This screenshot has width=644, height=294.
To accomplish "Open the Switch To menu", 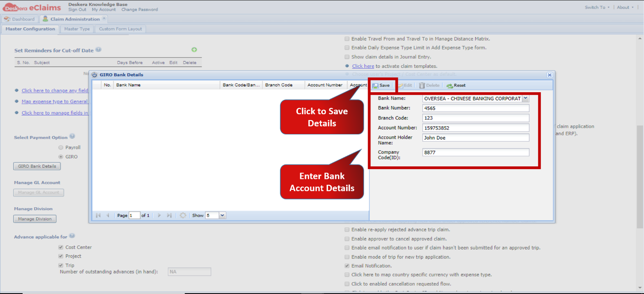I will [x=597, y=7].
